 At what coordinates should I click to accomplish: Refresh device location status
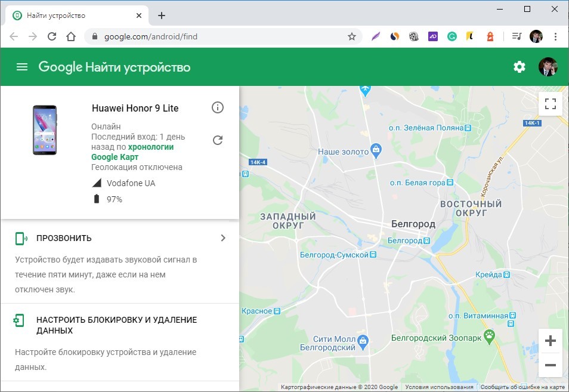218,140
